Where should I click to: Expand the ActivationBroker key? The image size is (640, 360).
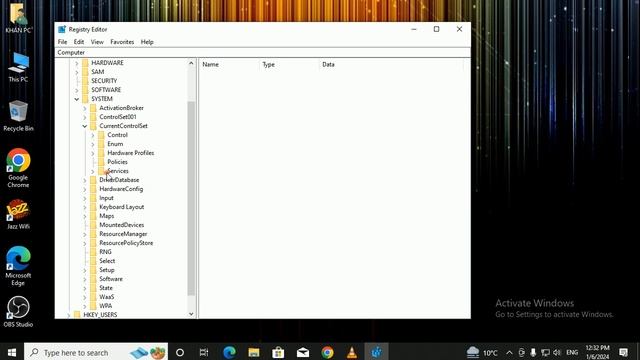85,108
